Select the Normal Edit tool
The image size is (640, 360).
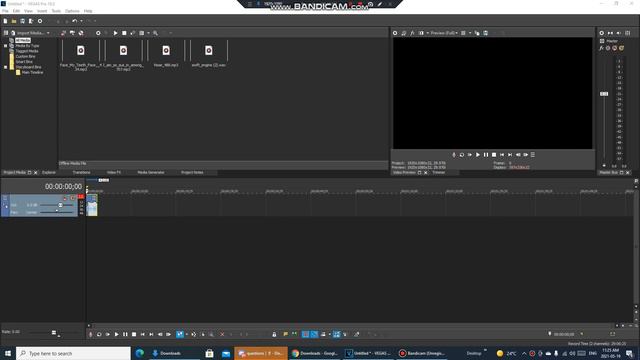pyautogui.click(x=180, y=334)
